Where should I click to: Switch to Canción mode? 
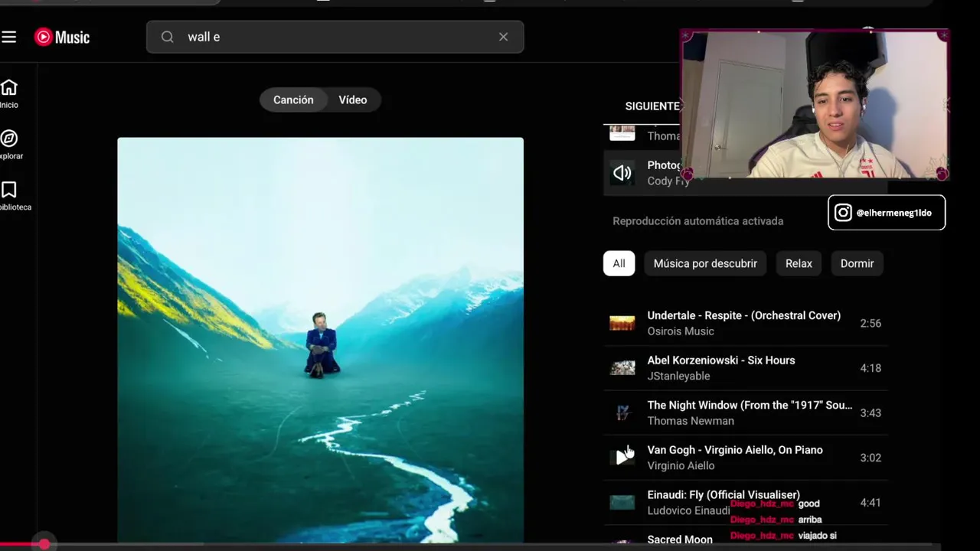[293, 99]
